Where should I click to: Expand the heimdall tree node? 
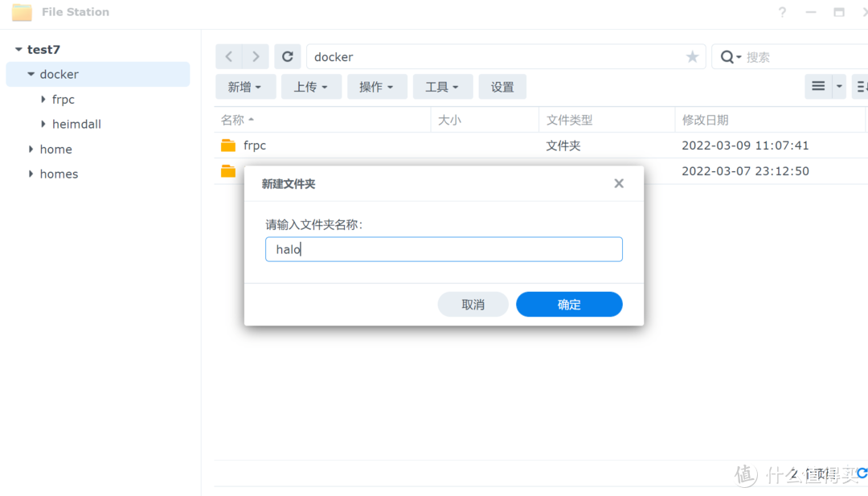[x=43, y=124]
